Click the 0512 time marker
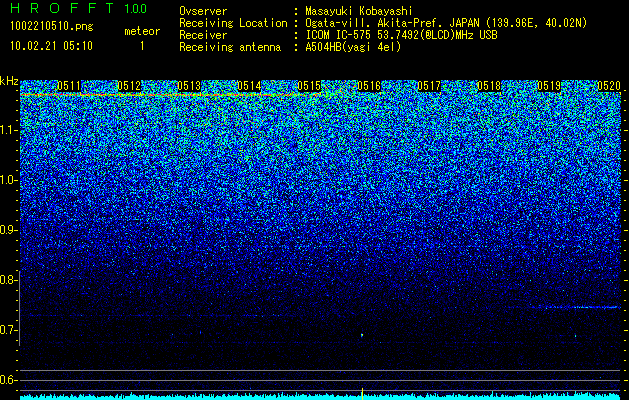 pos(129,86)
